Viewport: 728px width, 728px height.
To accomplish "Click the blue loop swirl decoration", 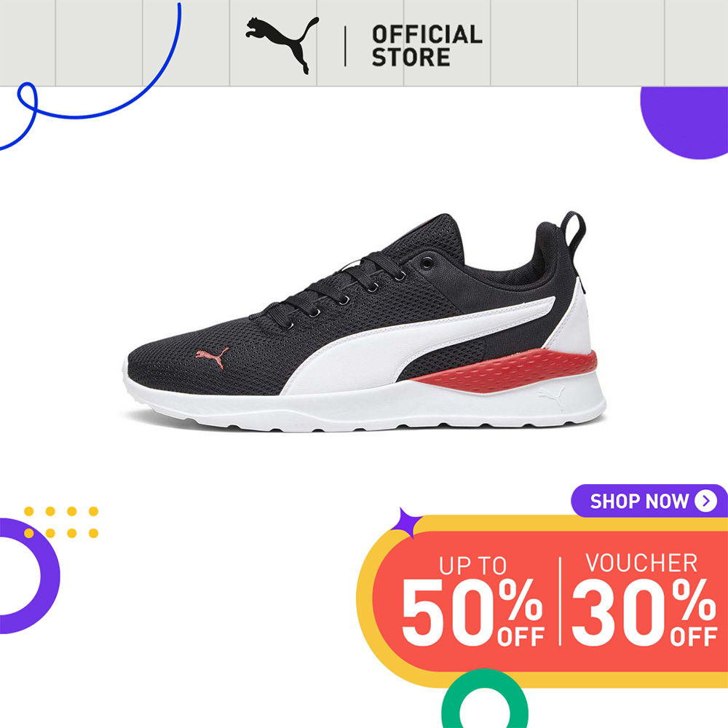I will 90,76.
